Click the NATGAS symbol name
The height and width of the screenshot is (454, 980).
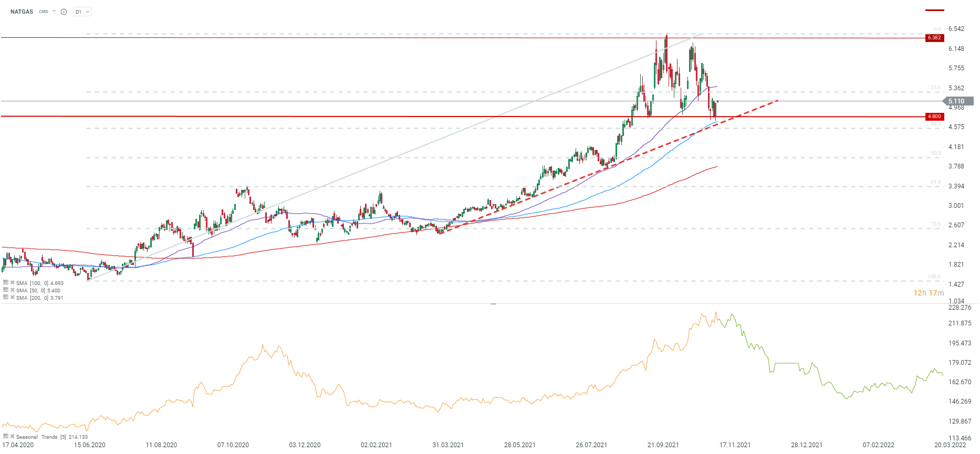(x=22, y=12)
